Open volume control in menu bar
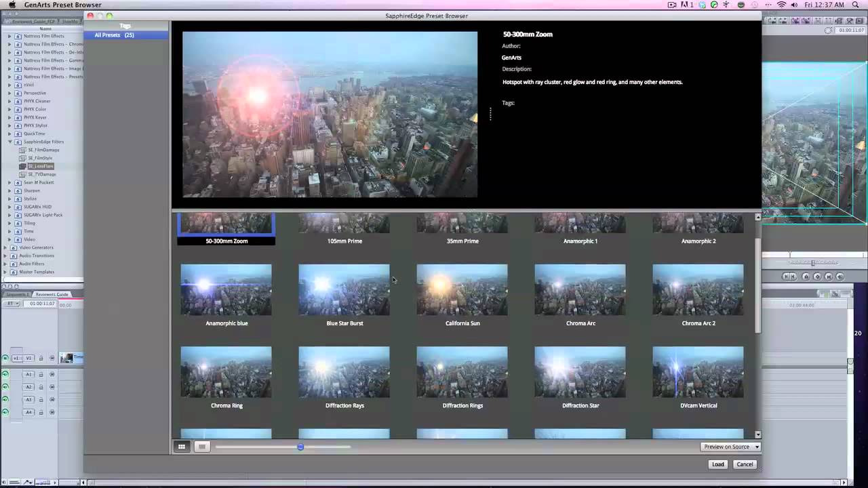Image resolution: width=868 pixels, height=488 pixels. 794,5
